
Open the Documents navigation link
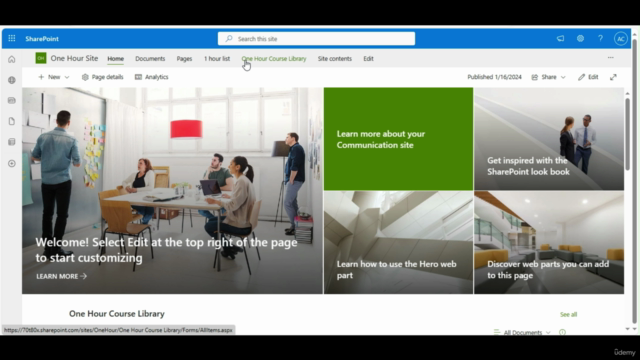[x=150, y=59]
